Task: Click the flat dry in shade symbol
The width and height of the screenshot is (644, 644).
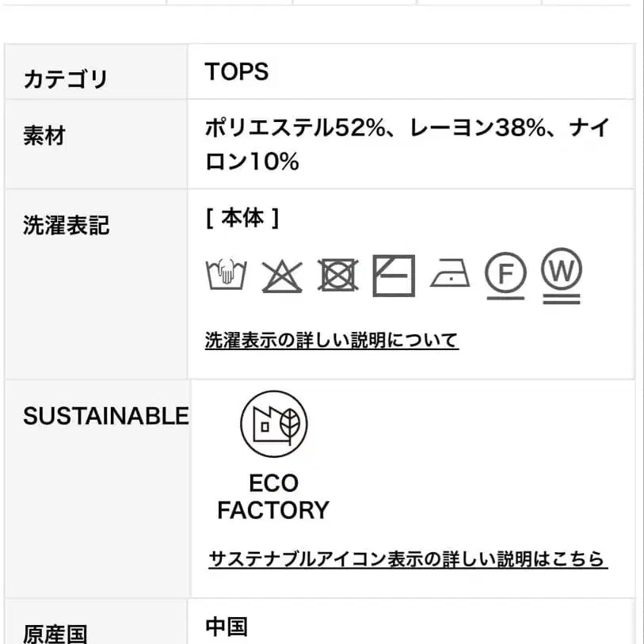Action: click(x=394, y=275)
